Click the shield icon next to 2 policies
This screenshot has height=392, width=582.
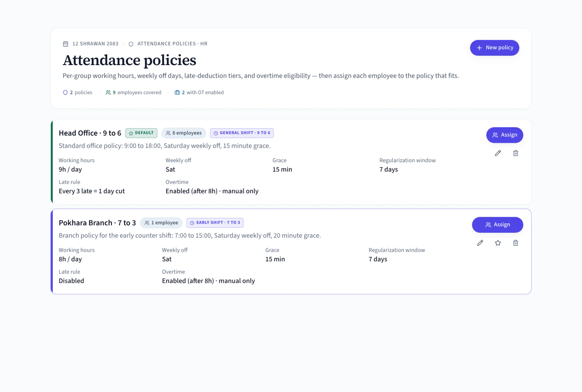click(x=65, y=92)
